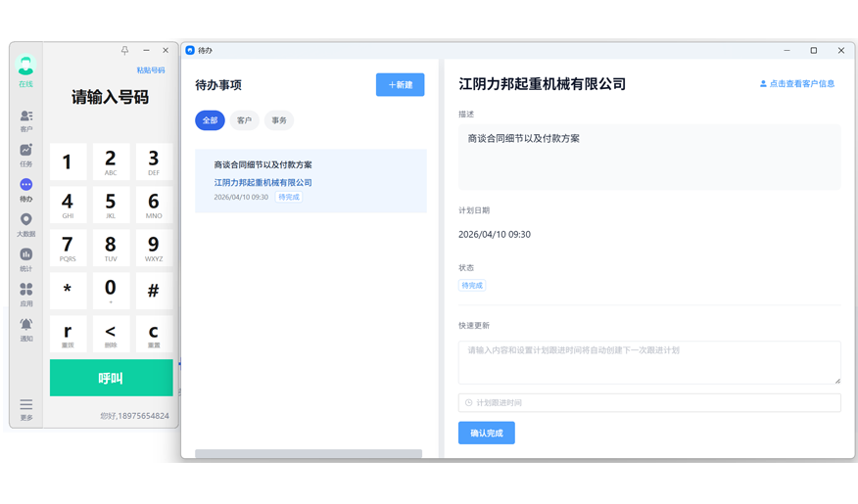
Task: Open the 统计 (Statistics) sidebar icon
Action: point(26,256)
